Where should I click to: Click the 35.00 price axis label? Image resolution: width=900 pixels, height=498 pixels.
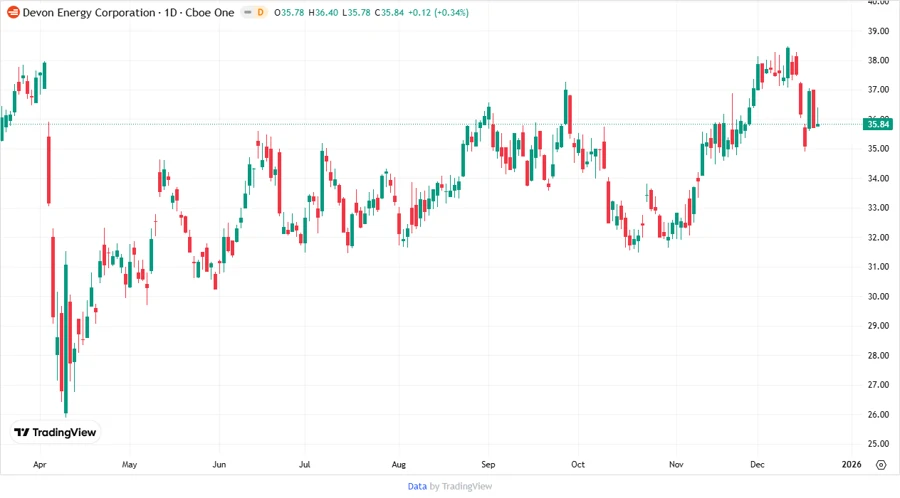[x=878, y=149]
